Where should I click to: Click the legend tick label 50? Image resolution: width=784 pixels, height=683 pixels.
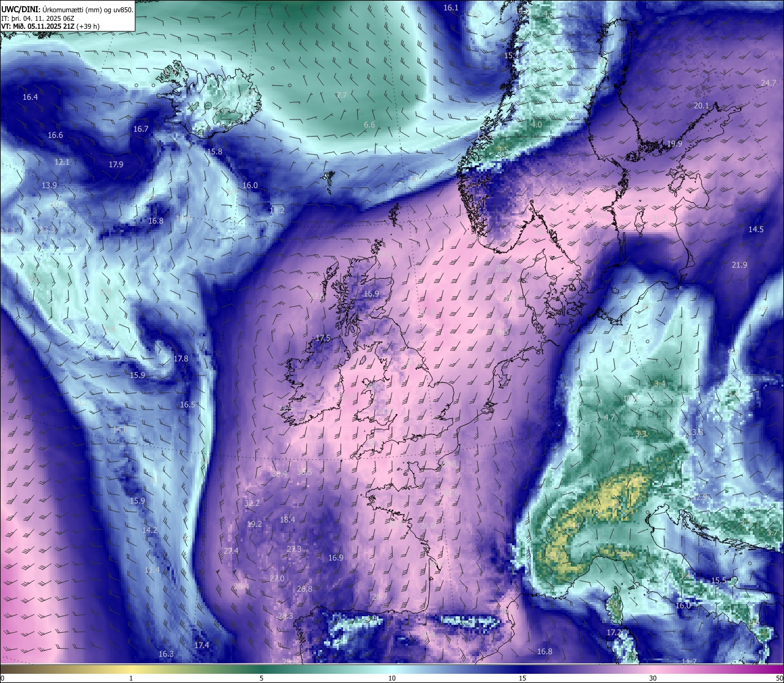coord(779,678)
